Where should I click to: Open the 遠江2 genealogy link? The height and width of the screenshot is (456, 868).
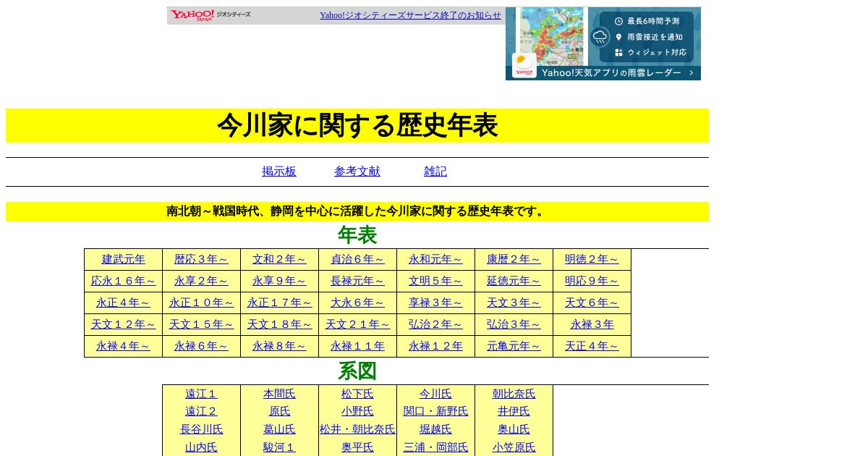pyautogui.click(x=202, y=411)
